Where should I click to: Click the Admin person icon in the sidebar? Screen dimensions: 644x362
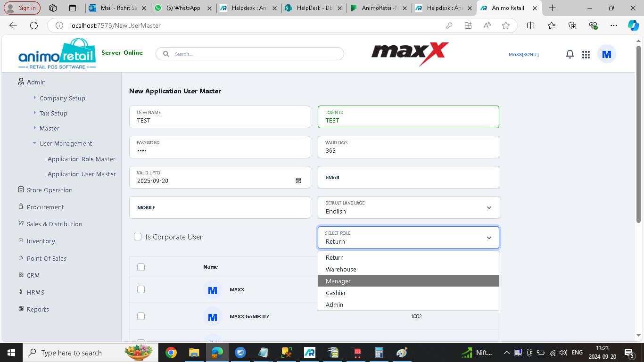[x=21, y=82]
